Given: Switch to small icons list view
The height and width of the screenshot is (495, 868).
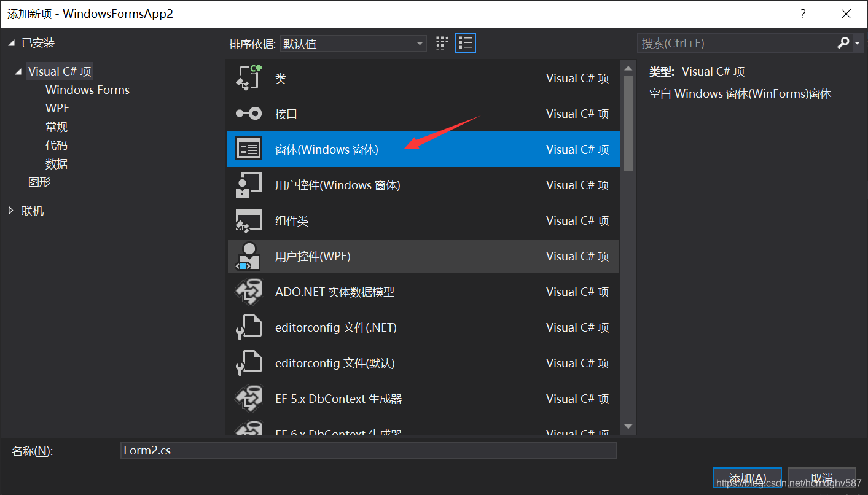Looking at the screenshot, I should tap(466, 43).
